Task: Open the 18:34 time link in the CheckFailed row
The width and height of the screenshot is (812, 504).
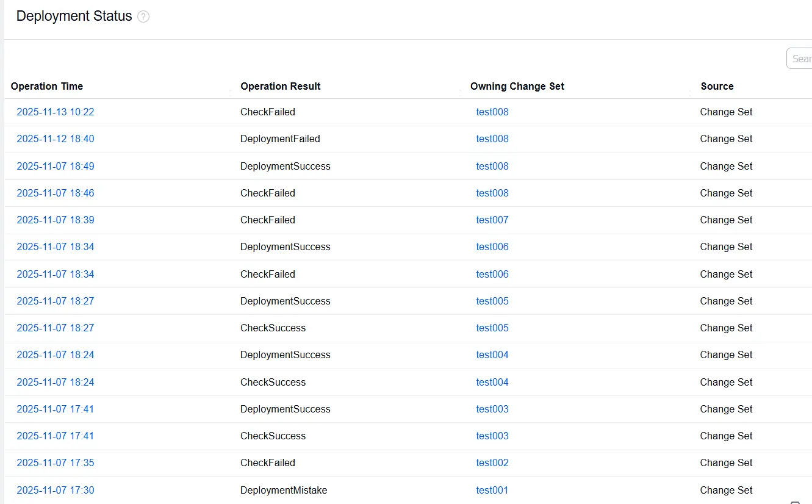Action: pyautogui.click(x=56, y=274)
